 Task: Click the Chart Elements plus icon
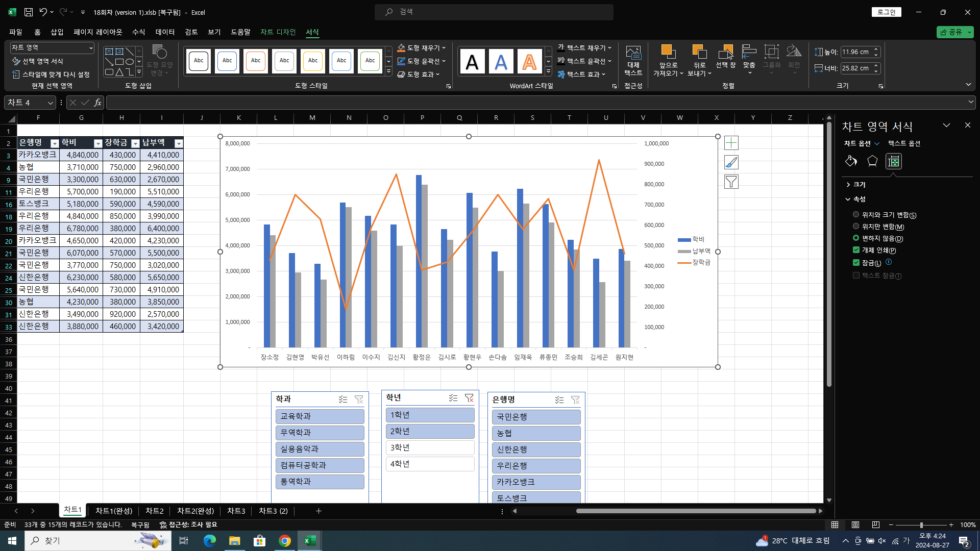tap(731, 143)
